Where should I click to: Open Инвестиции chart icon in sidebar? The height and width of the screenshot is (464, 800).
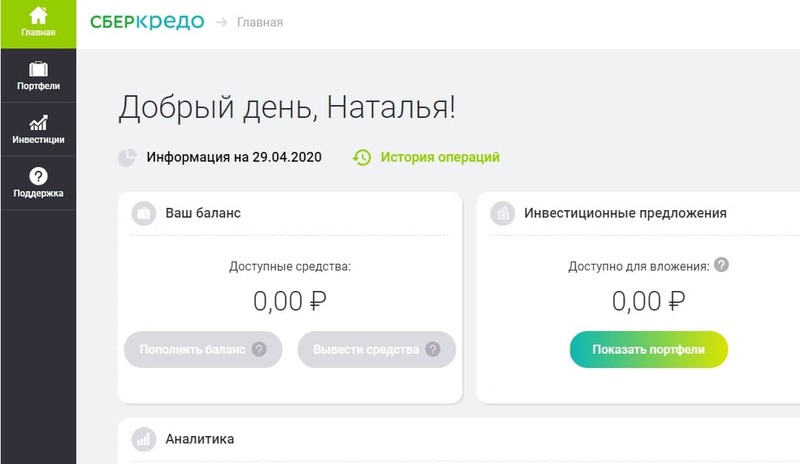pos(38,123)
